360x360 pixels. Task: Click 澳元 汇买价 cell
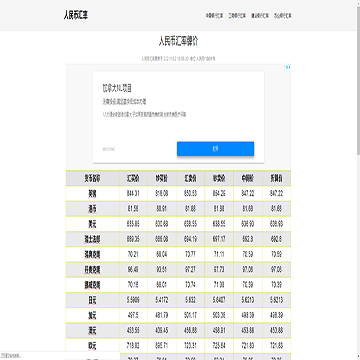(133, 331)
